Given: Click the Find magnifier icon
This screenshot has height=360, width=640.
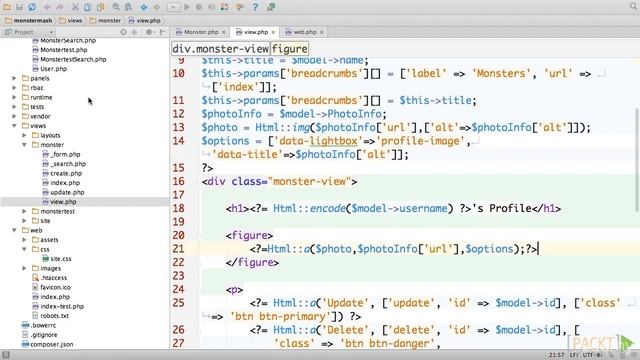Looking at the screenshot, I should [x=116, y=7].
